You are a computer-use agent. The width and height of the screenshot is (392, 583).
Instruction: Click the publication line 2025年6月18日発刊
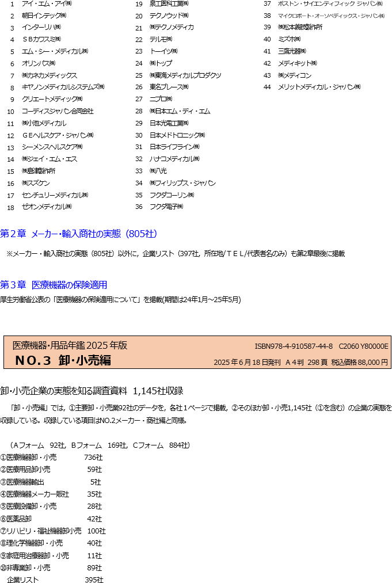(247, 362)
